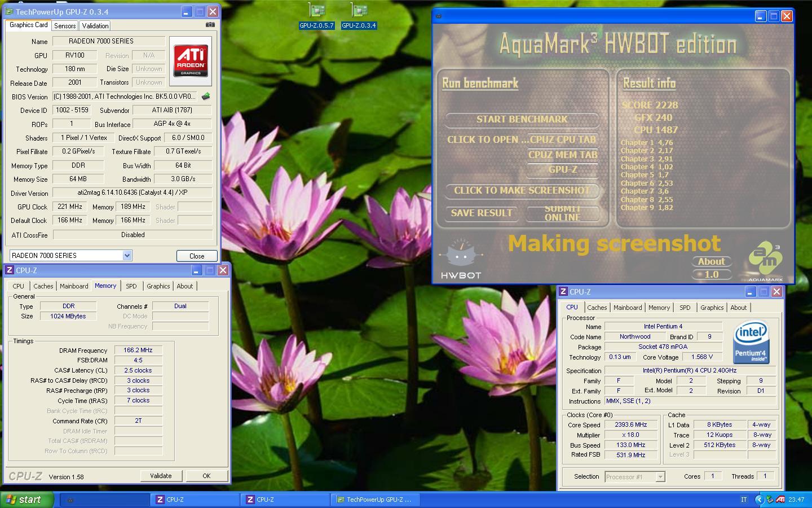Open the Graphics Card tab in GPU-Z

pyautogui.click(x=29, y=25)
